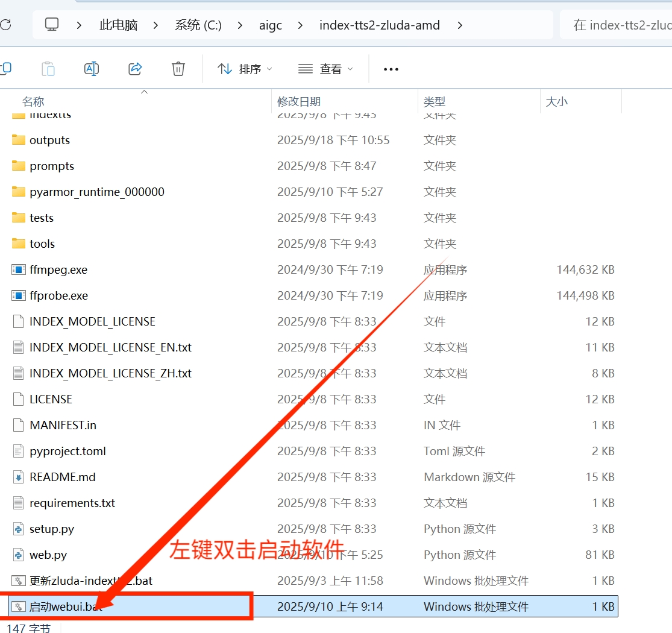Open the 排序 sort dropdown
This screenshot has width=672, height=633.
(x=245, y=69)
